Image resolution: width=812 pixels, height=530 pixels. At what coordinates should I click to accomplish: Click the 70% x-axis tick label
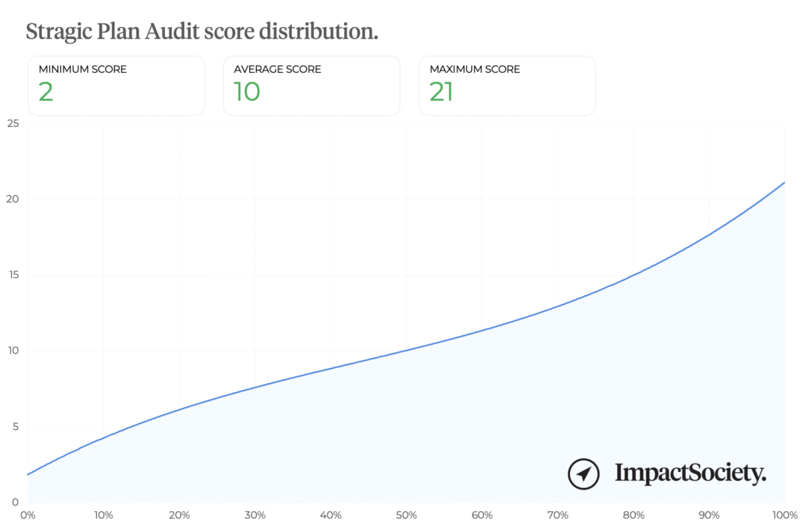tap(557, 516)
